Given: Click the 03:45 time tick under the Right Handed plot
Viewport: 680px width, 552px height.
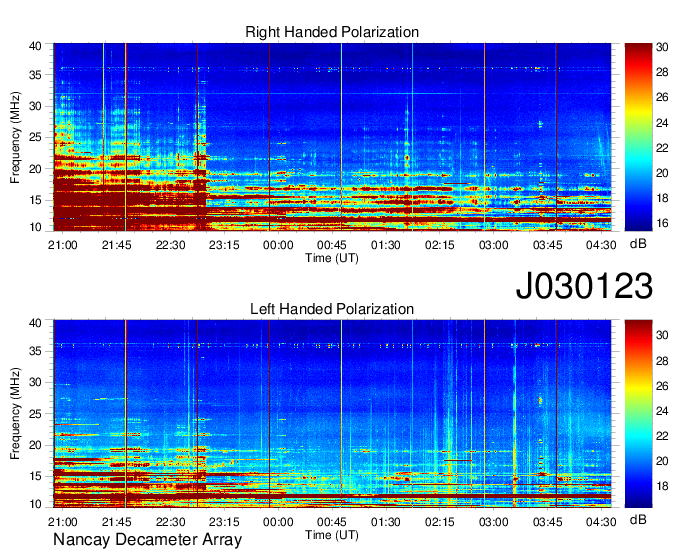Looking at the screenshot, I should (547, 245).
